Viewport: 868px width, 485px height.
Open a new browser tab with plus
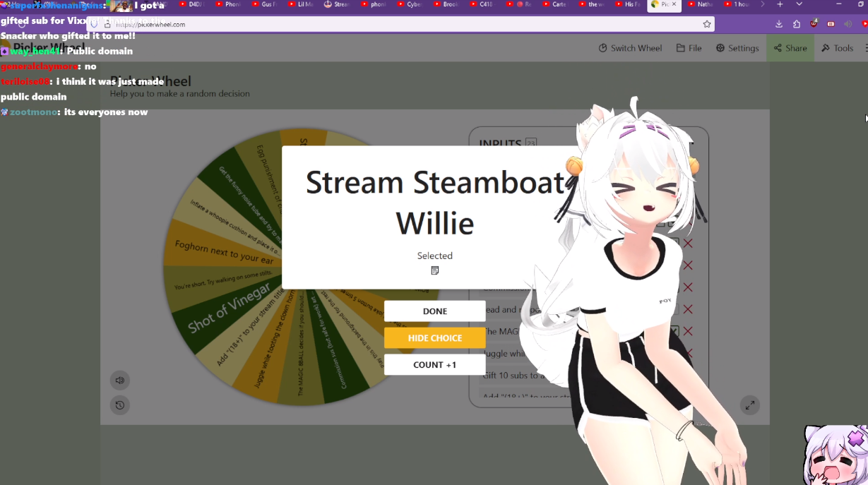point(780,4)
